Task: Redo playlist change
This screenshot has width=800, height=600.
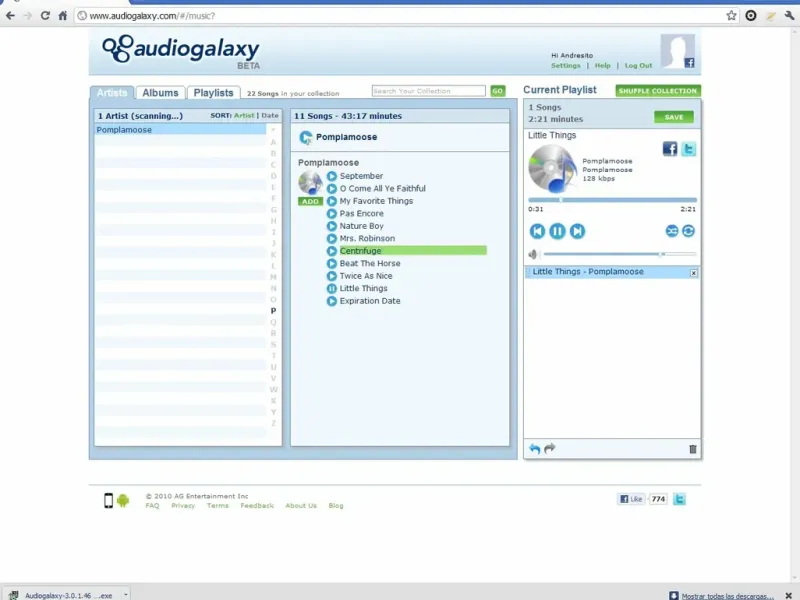Action: click(549, 448)
